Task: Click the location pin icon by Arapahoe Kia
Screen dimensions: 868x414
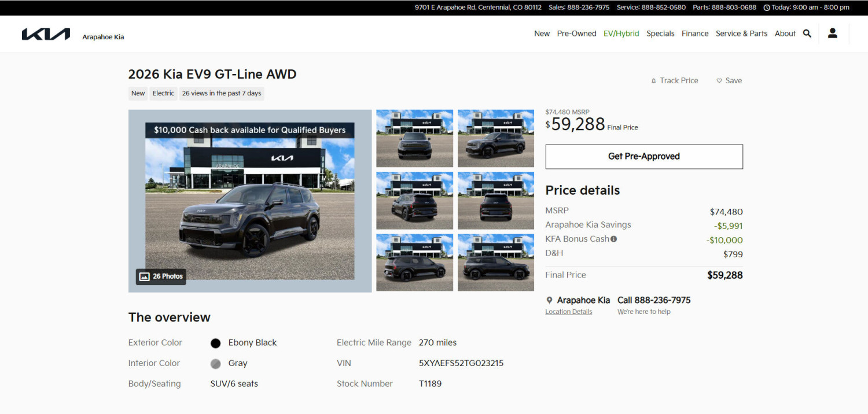Action: tap(549, 301)
